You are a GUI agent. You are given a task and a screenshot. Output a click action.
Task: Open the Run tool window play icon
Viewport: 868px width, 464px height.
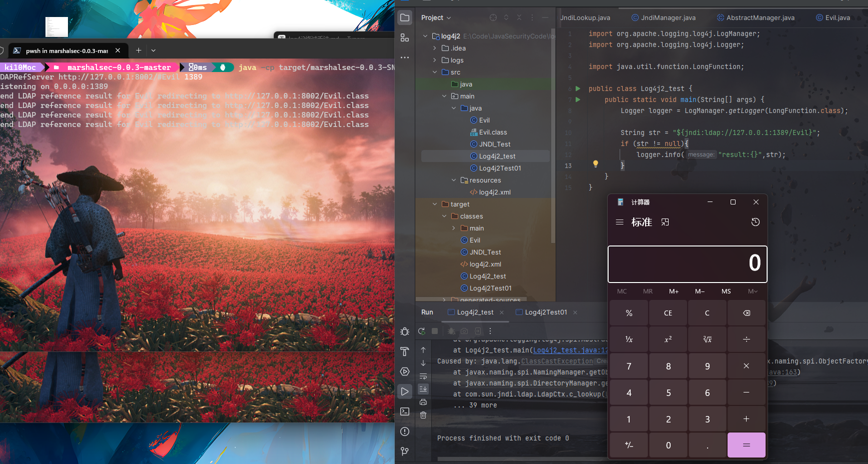(405, 391)
